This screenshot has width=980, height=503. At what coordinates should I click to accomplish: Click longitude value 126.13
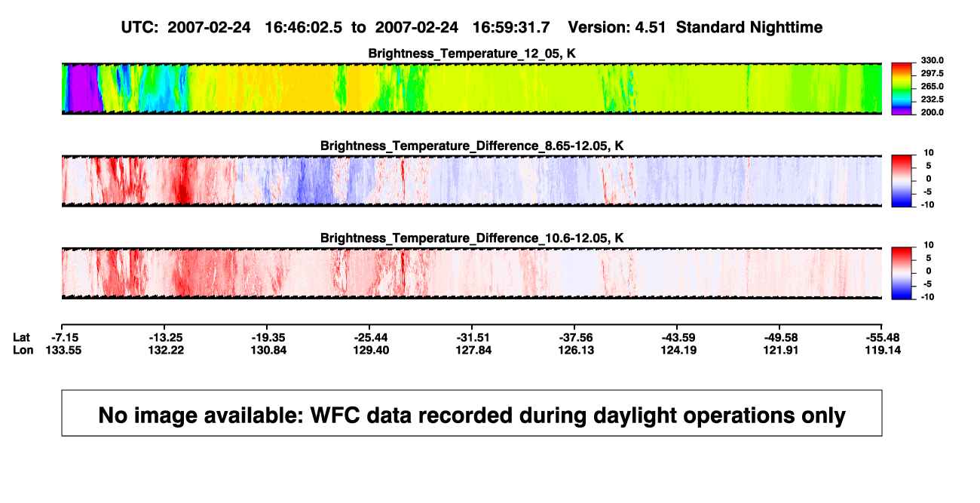click(x=574, y=350)
